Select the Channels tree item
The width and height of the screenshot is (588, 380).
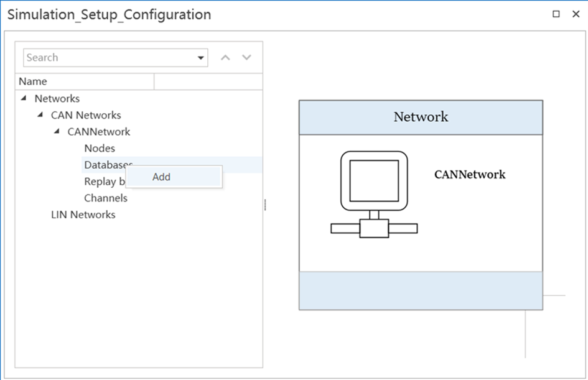click(x=106, y=198)
